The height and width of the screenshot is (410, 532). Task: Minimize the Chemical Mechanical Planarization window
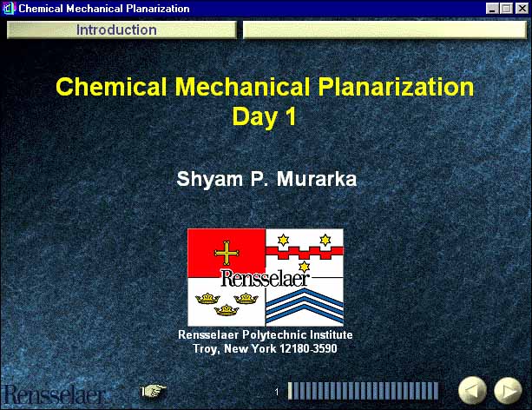tap(492, 8)
